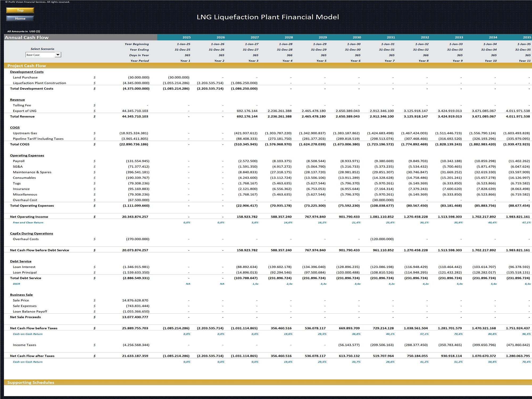Expand the Supporting Schedules section

[31, 382]
